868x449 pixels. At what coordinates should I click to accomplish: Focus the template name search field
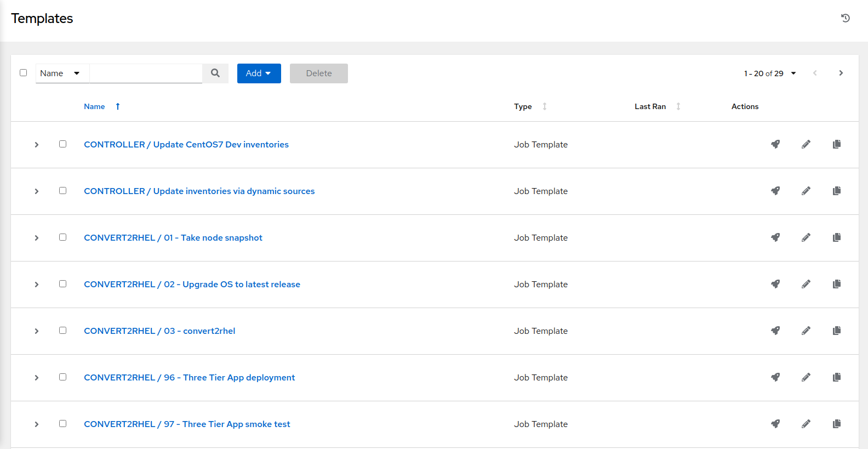146,73
